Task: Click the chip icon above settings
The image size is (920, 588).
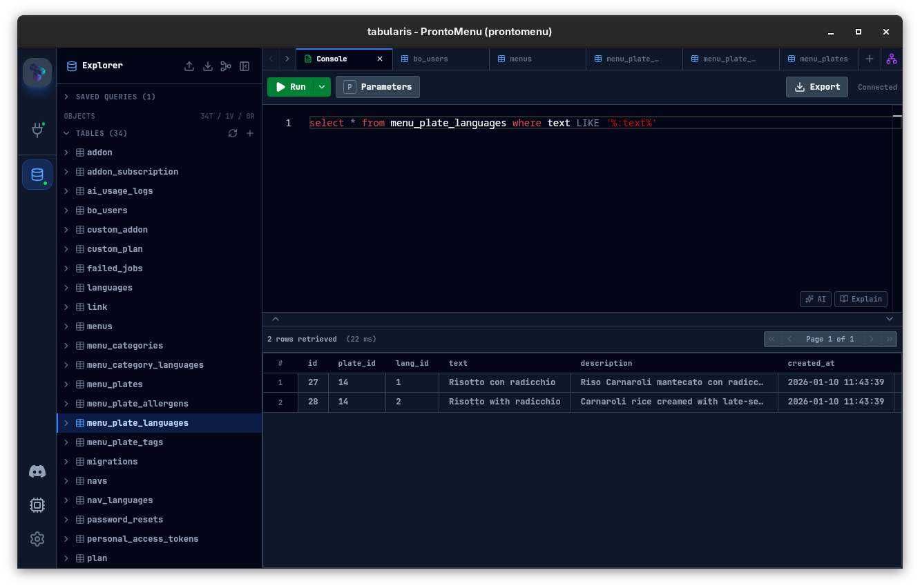Action: click(37, 505)
